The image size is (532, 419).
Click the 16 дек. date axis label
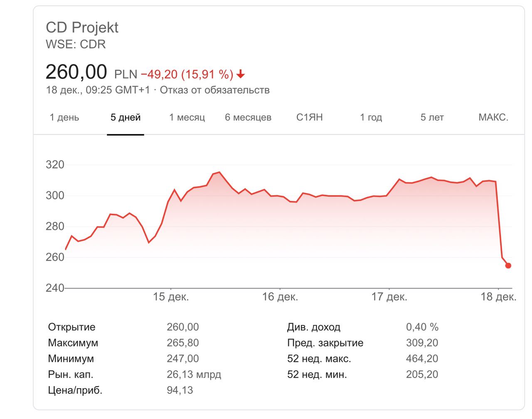280,297
